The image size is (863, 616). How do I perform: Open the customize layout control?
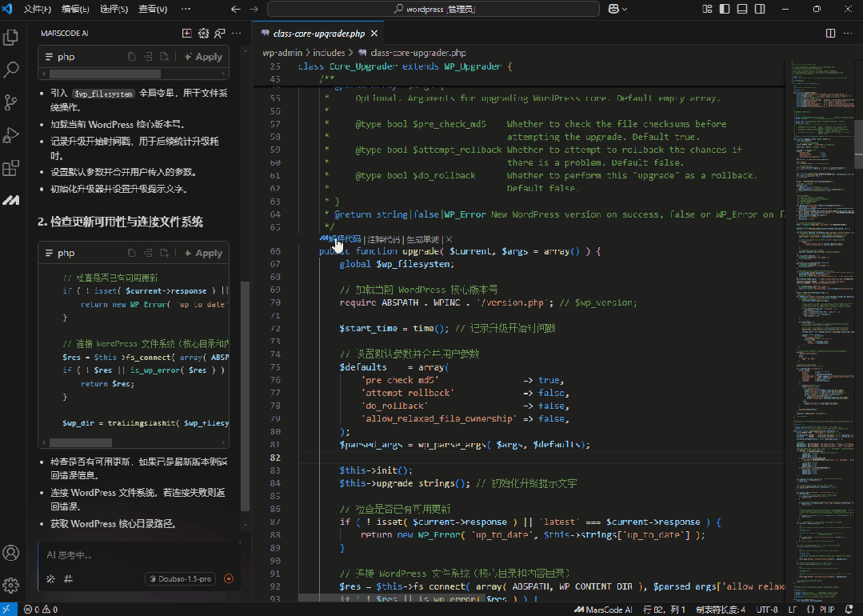click(x=707, y=9)
